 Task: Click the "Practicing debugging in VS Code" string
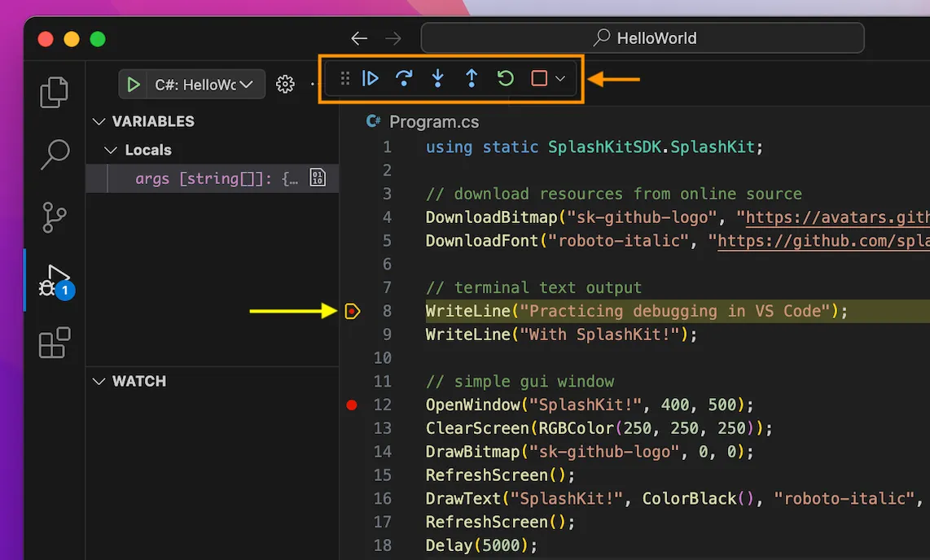click(675, 311)
